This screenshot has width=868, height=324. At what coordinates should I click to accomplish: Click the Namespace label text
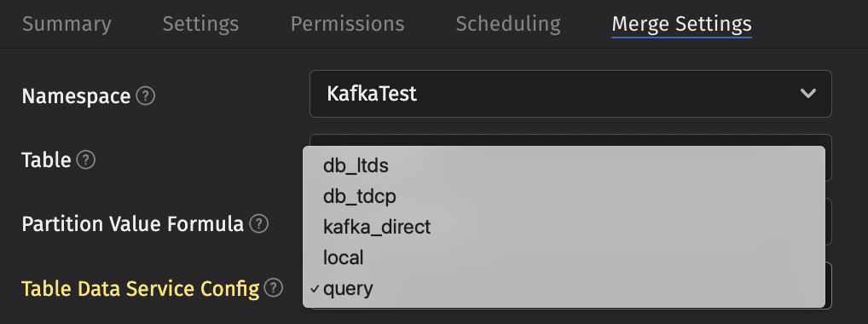[x=76, y=96]
